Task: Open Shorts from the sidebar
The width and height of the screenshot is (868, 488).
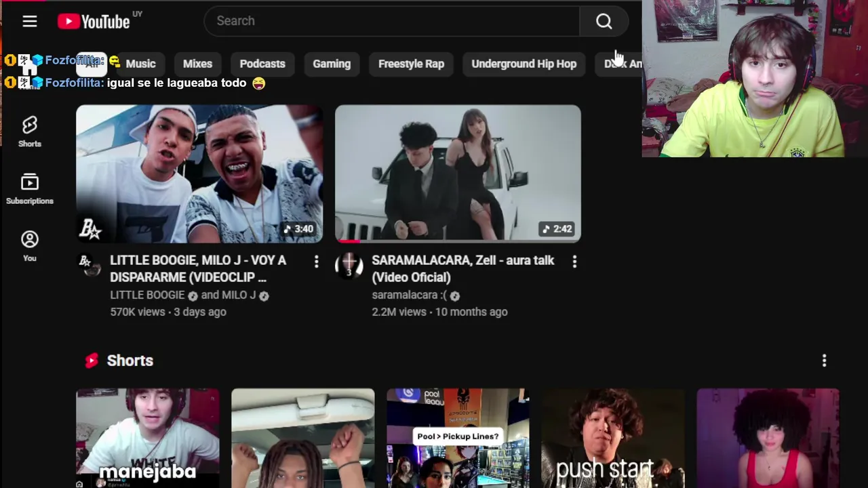Action: pos(29,131)
